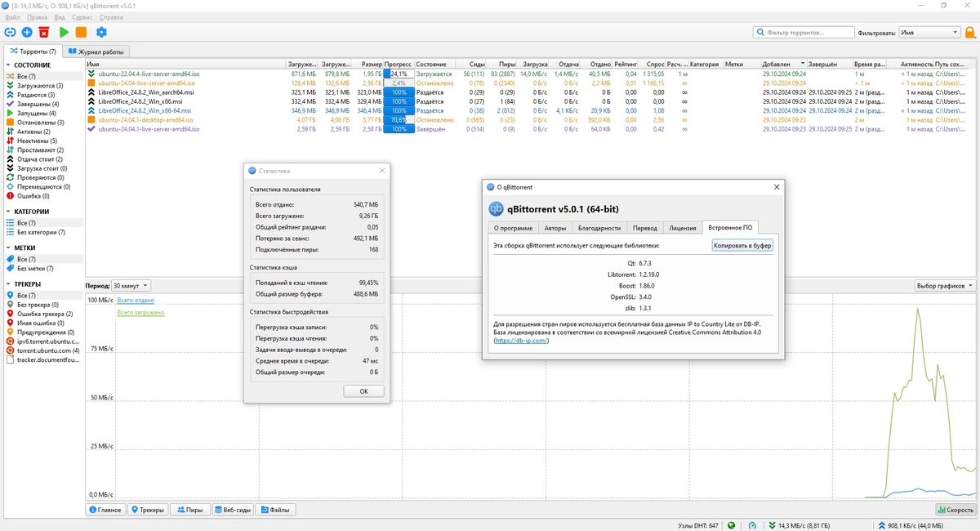Switch to the Журнал работы tab

[x=96, y=51]
